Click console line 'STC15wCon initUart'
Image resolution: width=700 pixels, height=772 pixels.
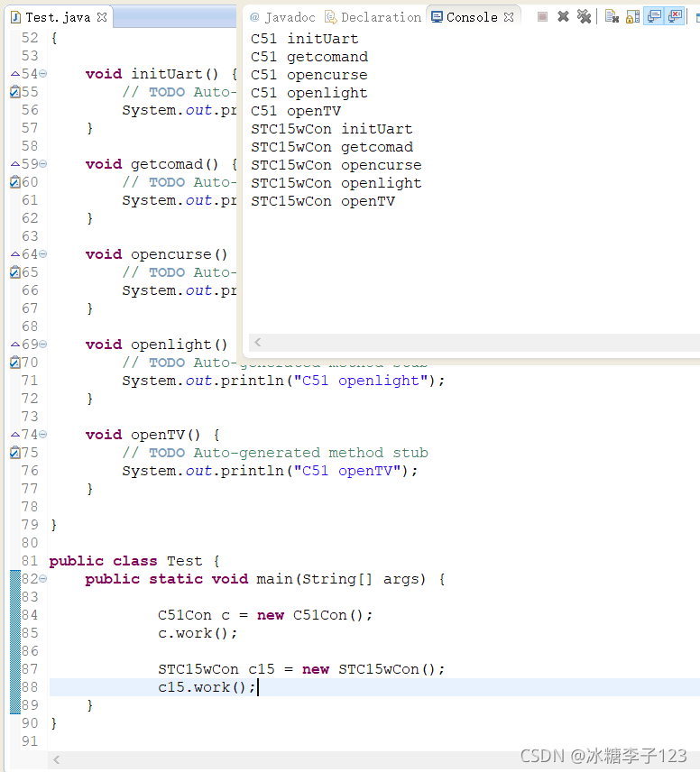332,129
